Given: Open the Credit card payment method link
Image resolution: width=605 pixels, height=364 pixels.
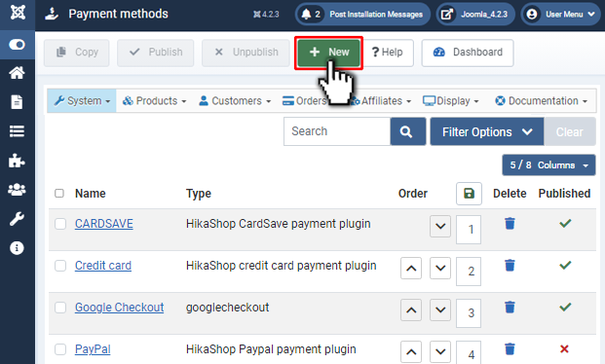Looking at the screenshot, I should (103, 266).
